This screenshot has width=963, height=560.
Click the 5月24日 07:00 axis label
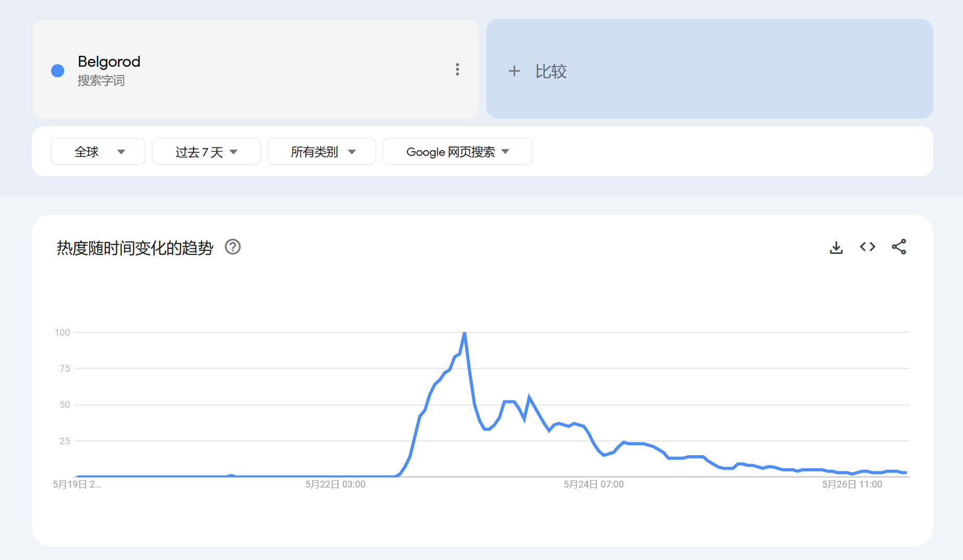pyautogui.click(x=594, y=484)
